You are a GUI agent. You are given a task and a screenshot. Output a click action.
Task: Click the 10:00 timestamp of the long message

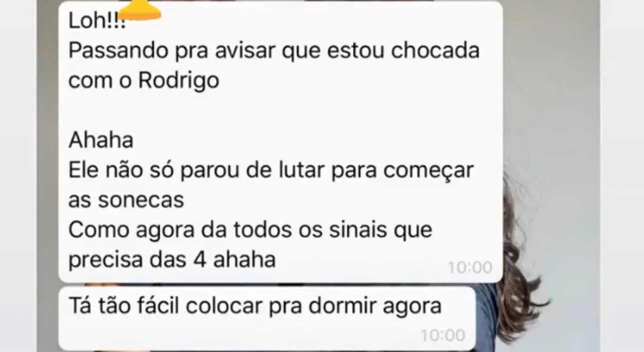point(469,268)
